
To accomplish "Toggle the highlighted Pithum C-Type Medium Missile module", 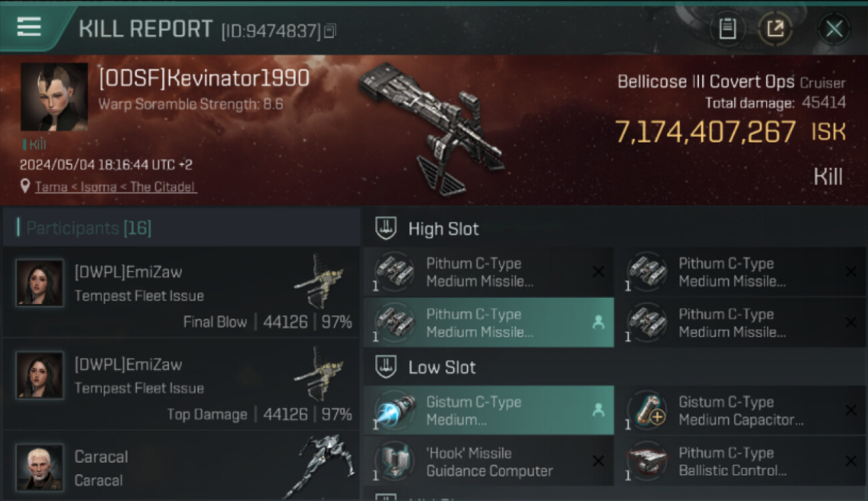I will coord(488,323).
